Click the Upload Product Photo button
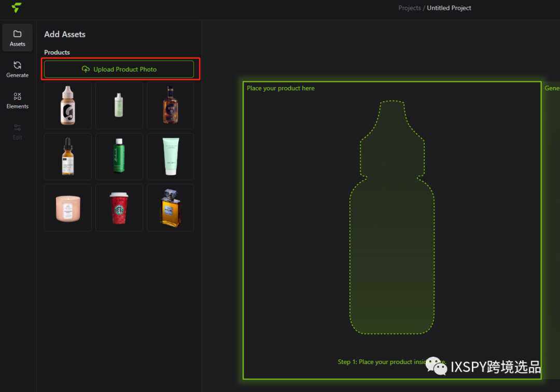The image size is (560, 392). tap(119, 69)
